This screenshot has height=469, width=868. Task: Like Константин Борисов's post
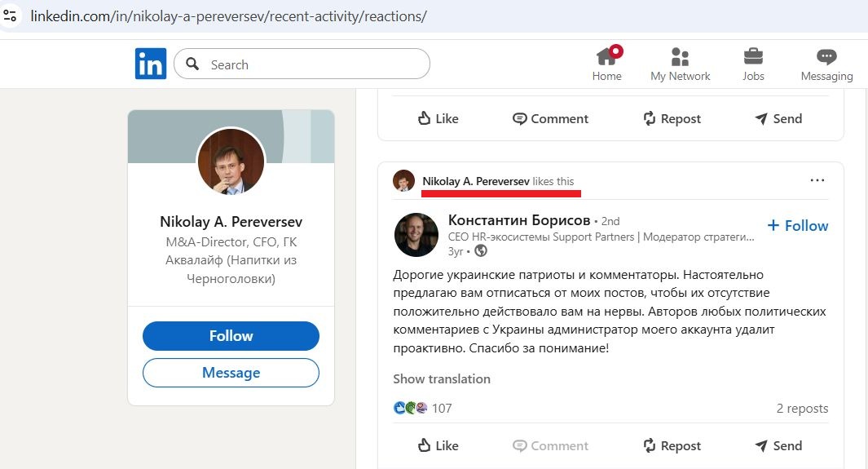[438, 445]
